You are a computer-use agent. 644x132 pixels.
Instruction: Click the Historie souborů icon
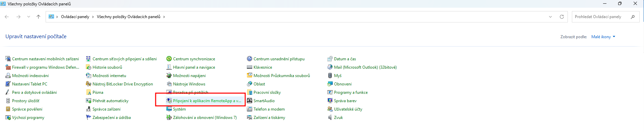pos(89,67)
